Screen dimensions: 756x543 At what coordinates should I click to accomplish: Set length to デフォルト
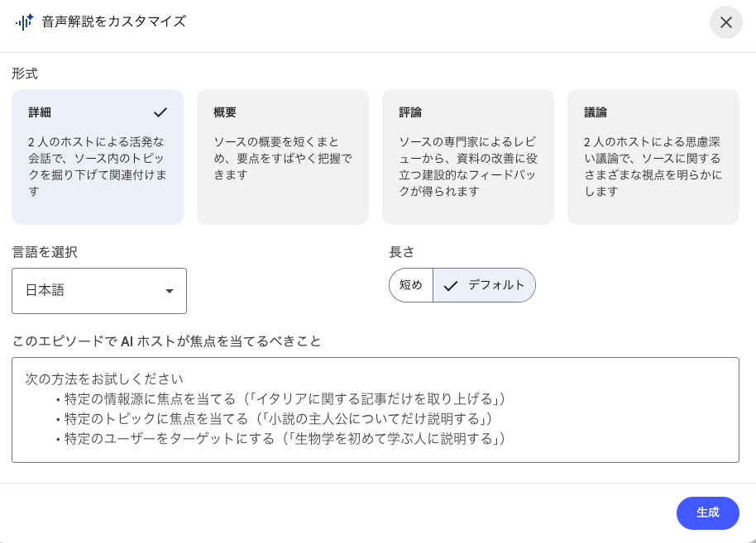pyautogui.click(x=495, y=285)
